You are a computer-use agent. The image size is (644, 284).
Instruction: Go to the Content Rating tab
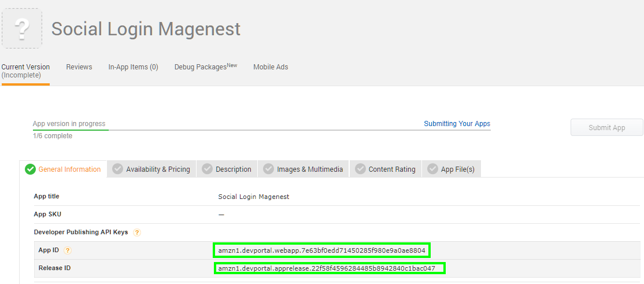coord(386,169)
